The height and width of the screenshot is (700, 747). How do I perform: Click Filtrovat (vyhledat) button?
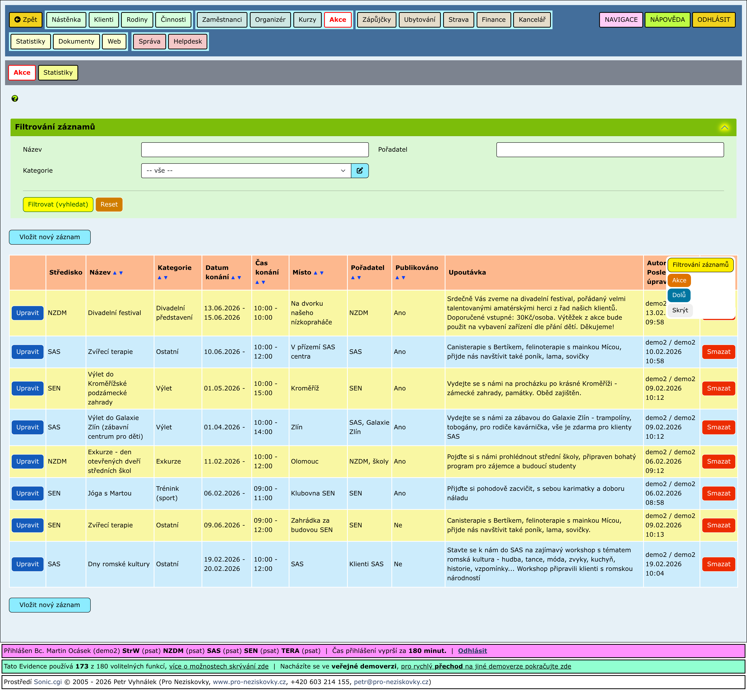(58, 204)
